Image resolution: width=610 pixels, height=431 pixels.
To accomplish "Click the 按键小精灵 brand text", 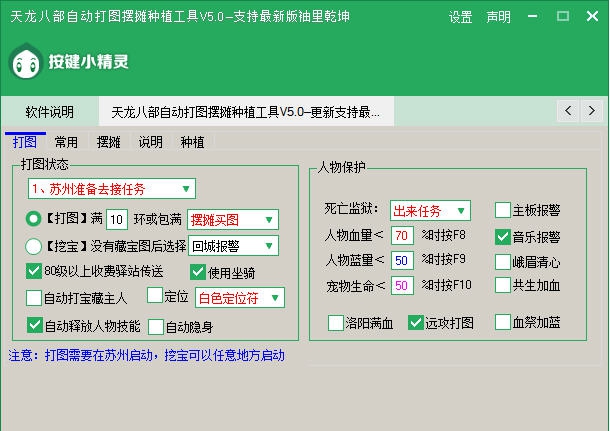I will (88, 61).
